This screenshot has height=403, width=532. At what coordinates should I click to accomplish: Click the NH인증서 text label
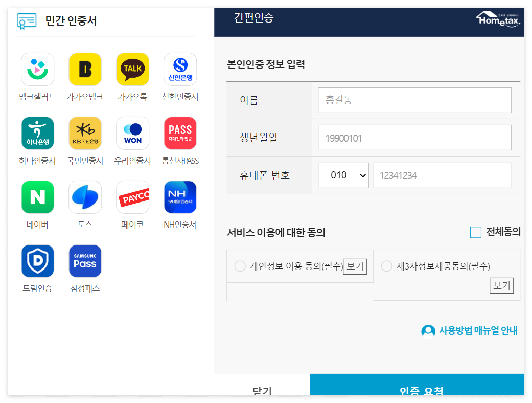(180, 225)
